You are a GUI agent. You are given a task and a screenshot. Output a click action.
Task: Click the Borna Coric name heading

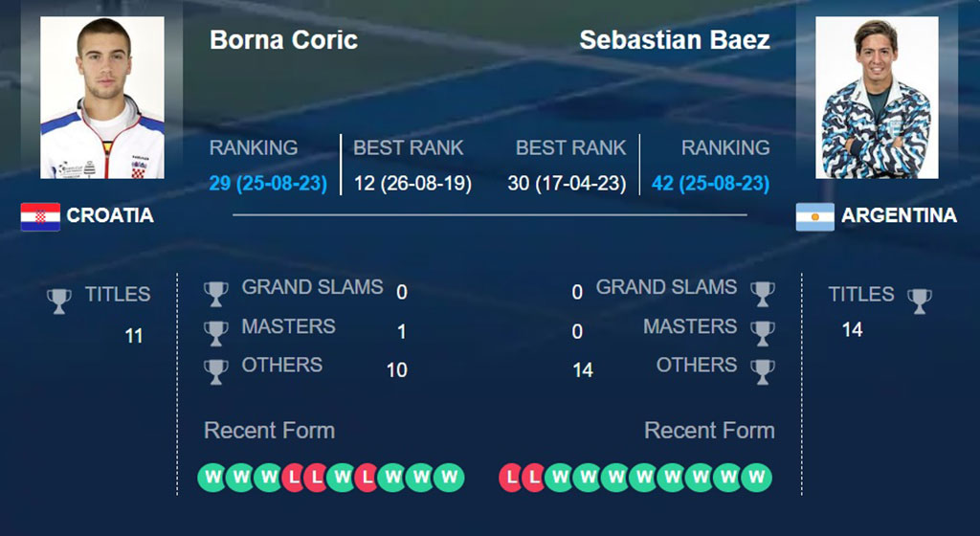tap(283, 40)
